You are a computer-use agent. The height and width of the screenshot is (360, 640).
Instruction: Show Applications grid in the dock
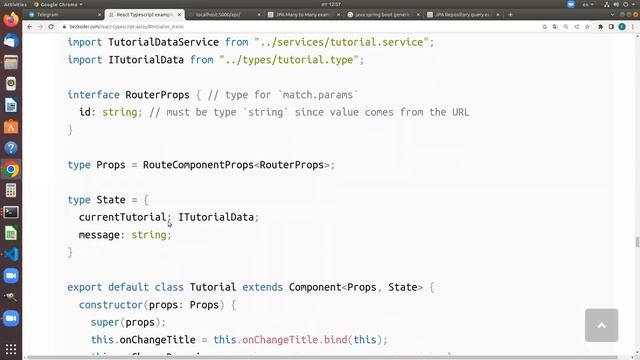[x=11, y=349]
